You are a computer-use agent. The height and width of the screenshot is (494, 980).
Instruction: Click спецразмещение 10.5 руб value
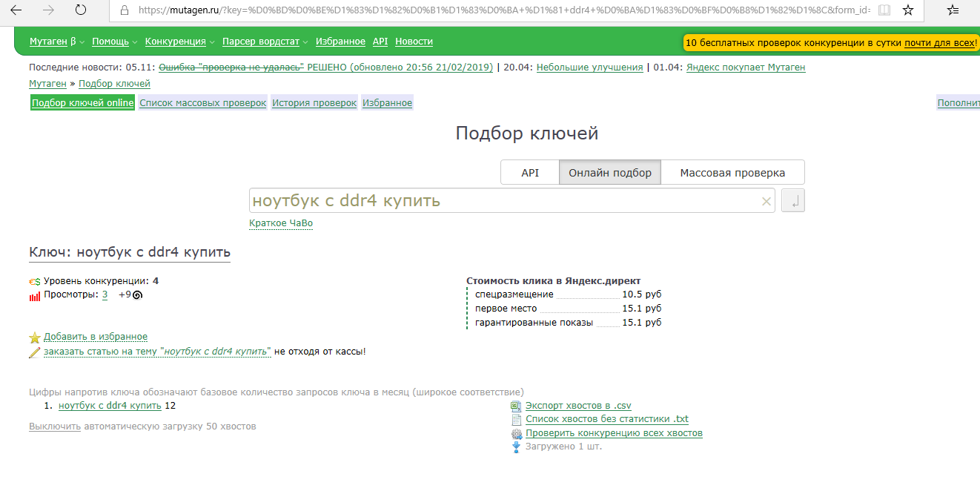coord(642,294)
